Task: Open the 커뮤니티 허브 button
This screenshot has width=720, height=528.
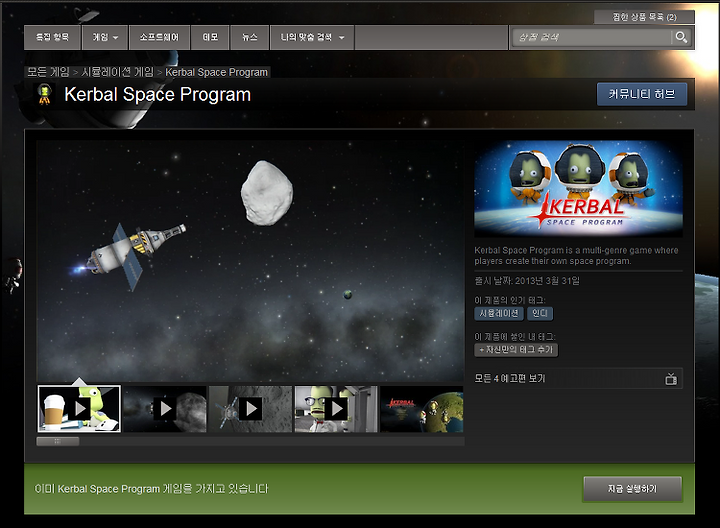Action: (x=642, y=94)
